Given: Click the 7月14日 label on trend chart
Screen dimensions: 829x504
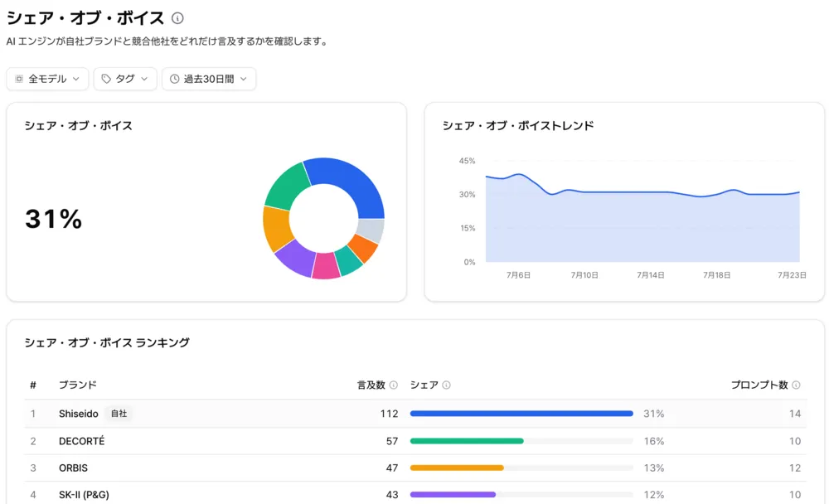Looking at the screenshot, I should (x=650, y=275).
